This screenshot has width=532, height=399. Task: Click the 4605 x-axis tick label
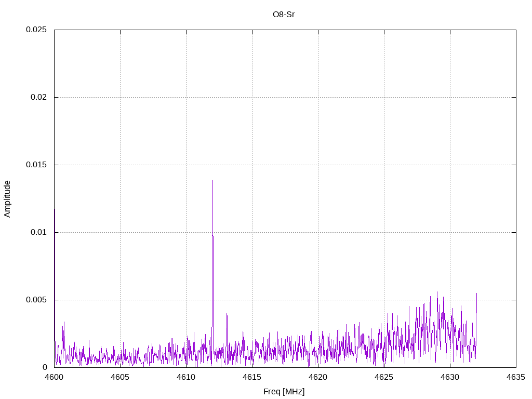point(120,377)
